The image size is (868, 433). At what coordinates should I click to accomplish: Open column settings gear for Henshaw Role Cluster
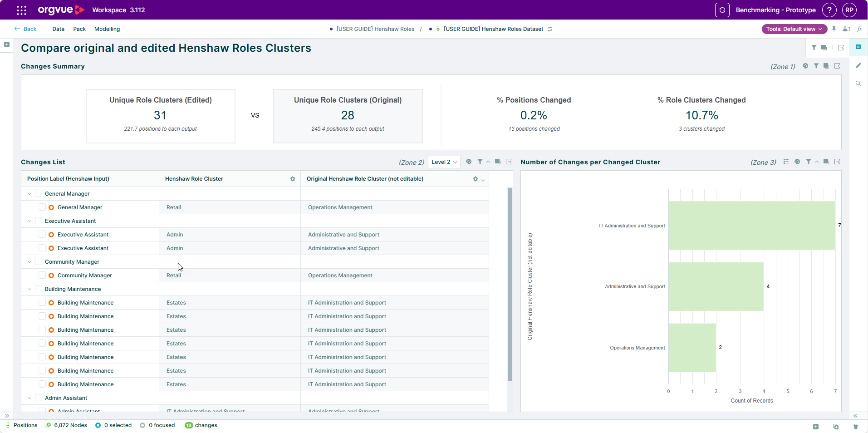[293, 179]
